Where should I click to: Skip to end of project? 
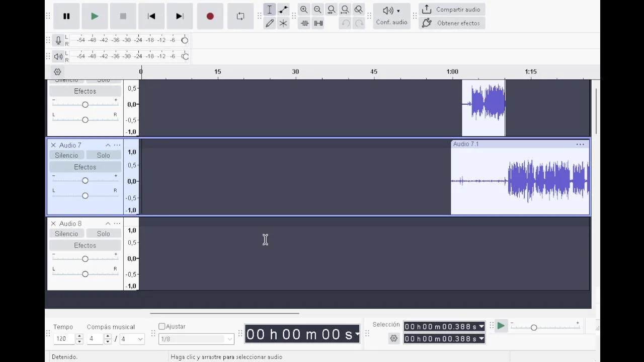180,16
